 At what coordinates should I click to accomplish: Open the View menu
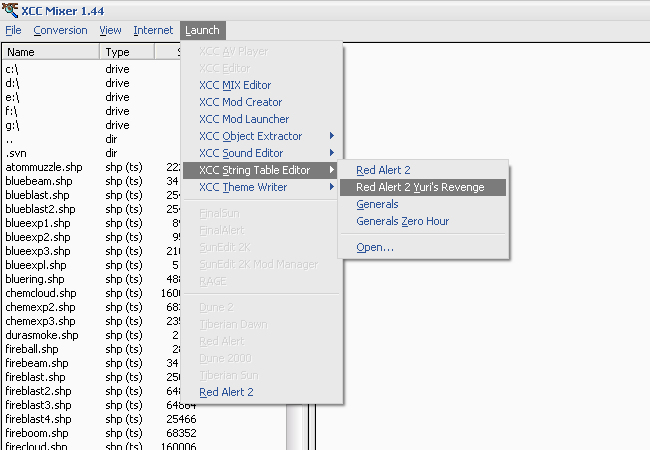click(x=110, y=31)
